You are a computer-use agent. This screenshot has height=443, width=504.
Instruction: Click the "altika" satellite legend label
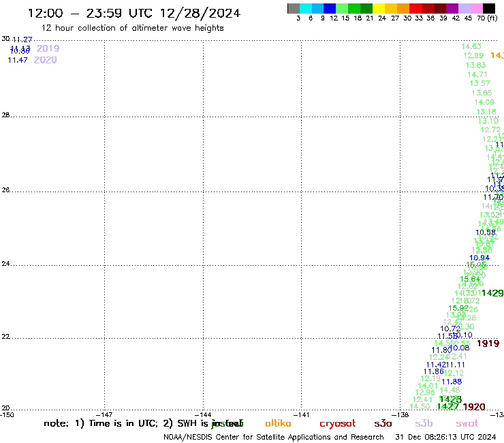click(278, 423)
